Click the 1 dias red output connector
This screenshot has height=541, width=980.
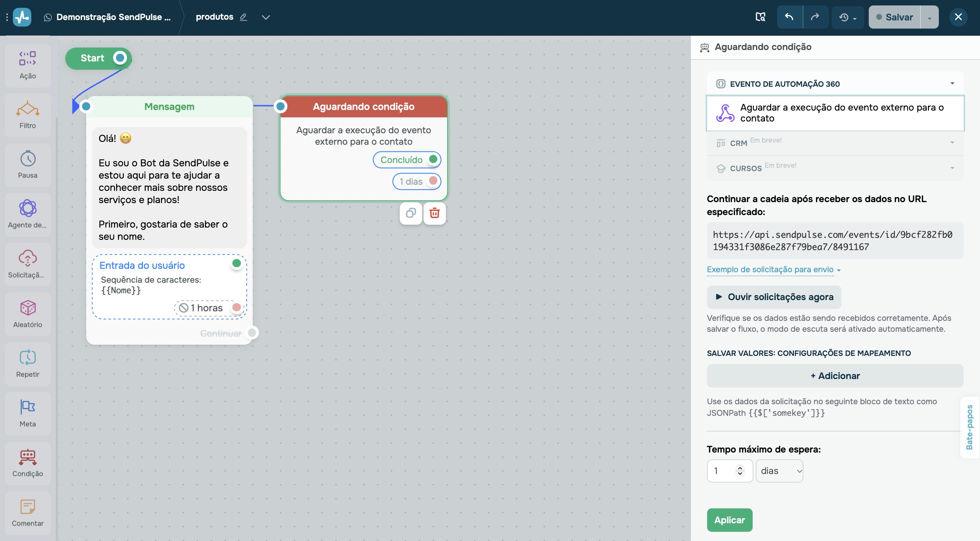pos(433,181)
